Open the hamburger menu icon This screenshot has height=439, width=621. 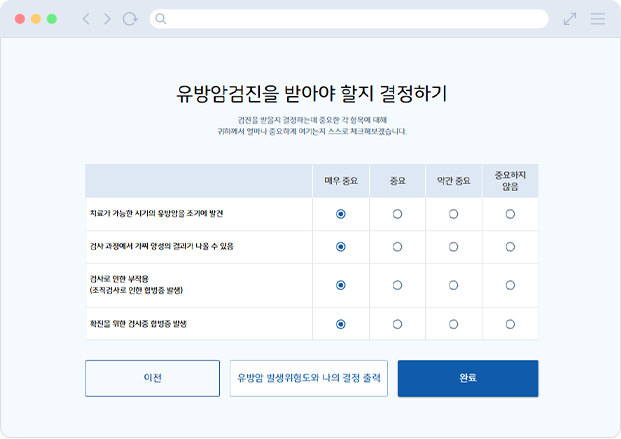click(x=598, y=19)
